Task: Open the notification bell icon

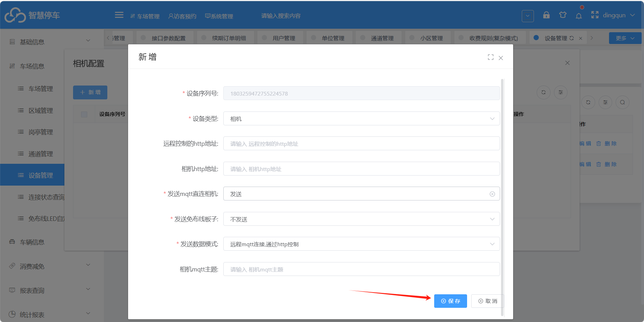Action: pyautogui.click(x=579, y=16)
